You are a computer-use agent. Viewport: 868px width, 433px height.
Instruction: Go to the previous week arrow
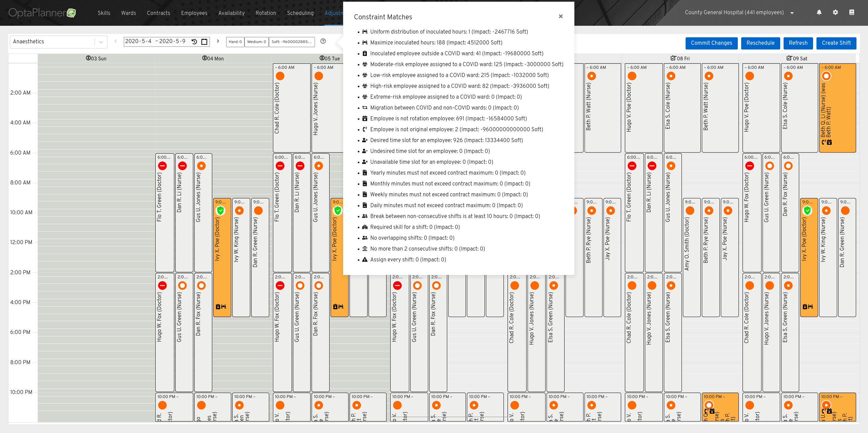(x=116, y=41)
